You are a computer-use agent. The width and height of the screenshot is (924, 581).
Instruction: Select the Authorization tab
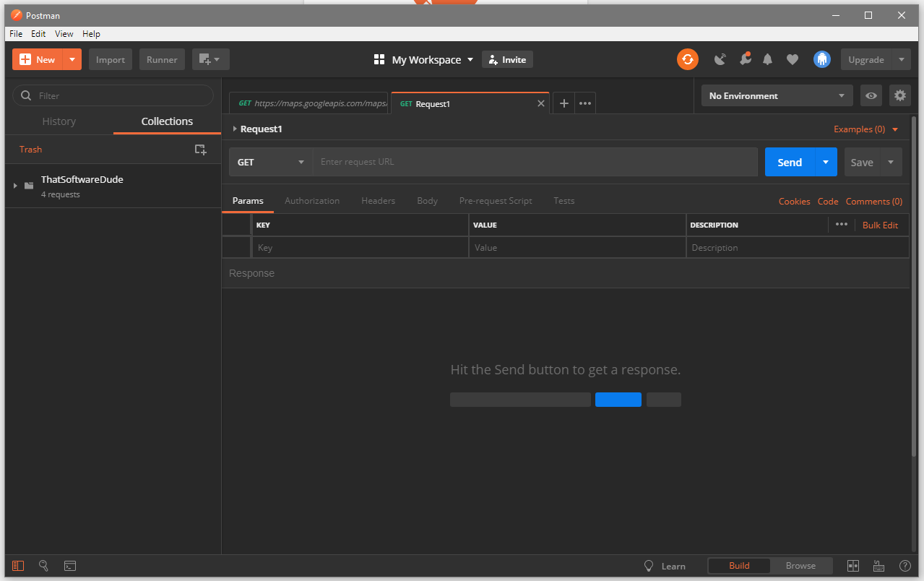[x=312, y=201]
